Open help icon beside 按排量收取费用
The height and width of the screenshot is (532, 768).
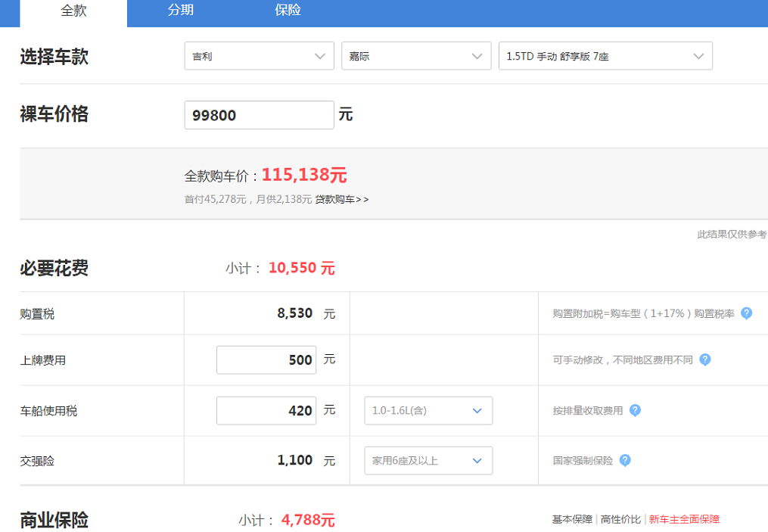[x=635, y=410]
